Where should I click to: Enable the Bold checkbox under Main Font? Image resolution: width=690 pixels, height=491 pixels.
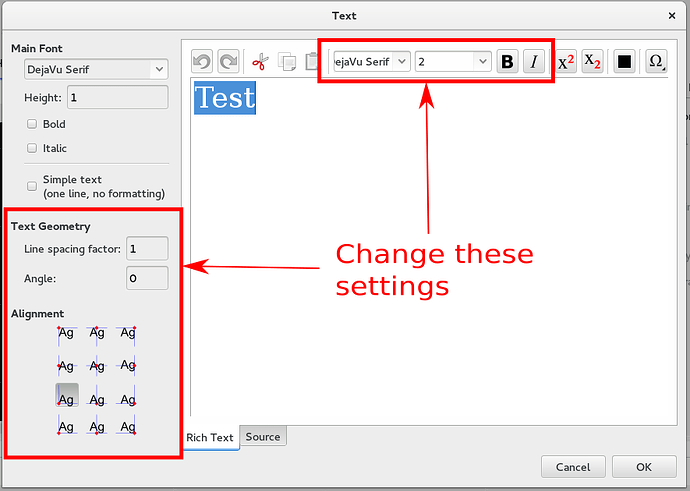pos(33,124)
